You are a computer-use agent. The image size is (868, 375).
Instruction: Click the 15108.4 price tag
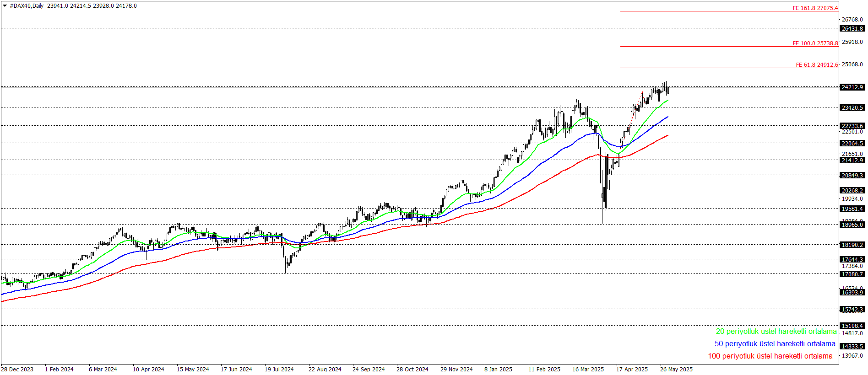[852, 326]
